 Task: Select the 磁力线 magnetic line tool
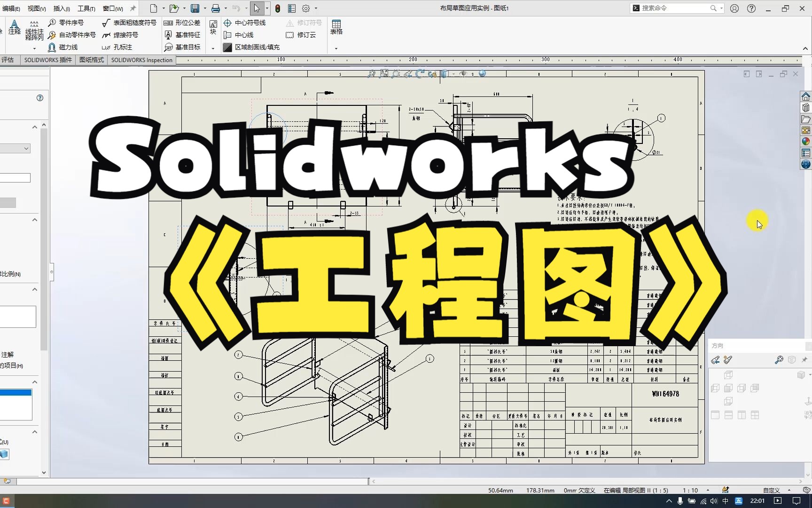63,47
